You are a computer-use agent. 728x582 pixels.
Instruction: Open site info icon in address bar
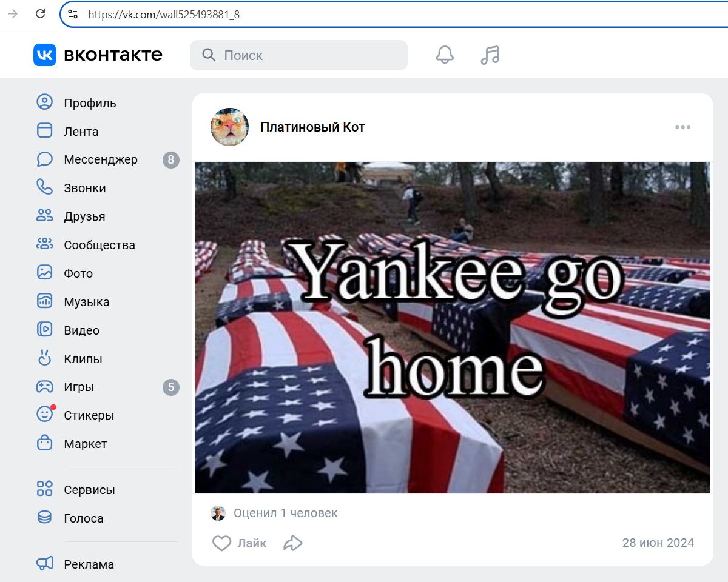73,14
